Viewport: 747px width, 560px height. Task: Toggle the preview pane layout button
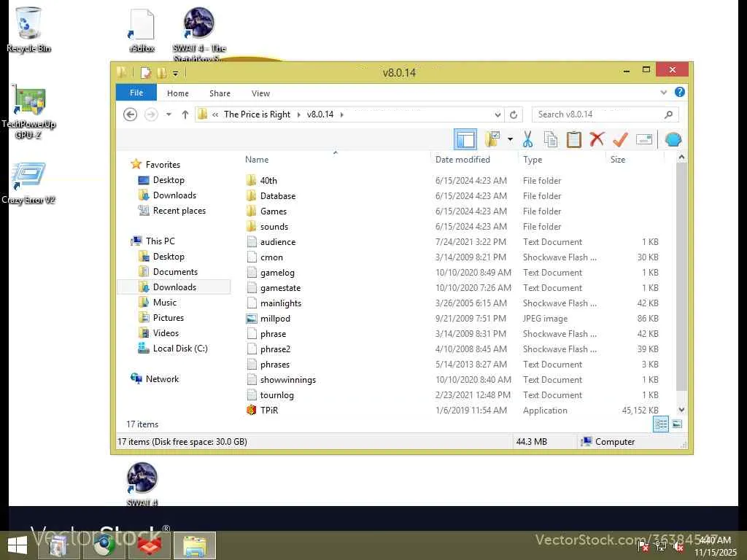[465, 139]
